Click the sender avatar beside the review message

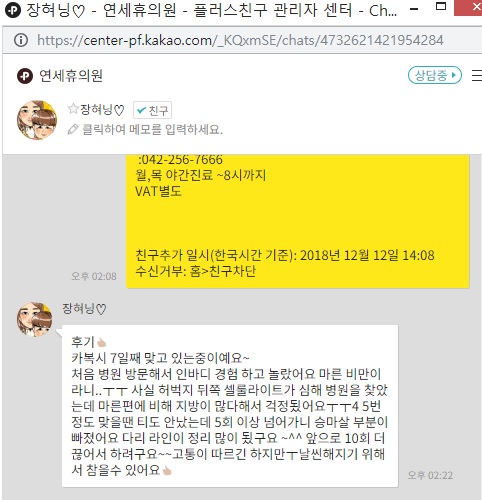[35, 319]
